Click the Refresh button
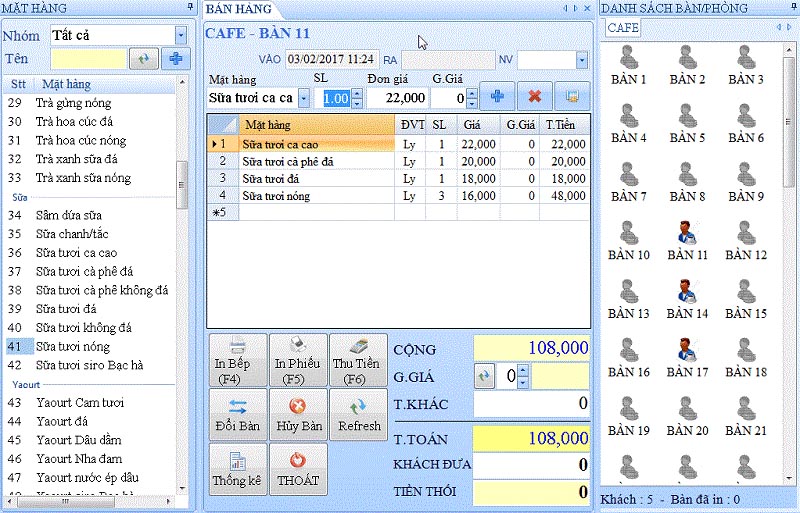 point(357,415)
